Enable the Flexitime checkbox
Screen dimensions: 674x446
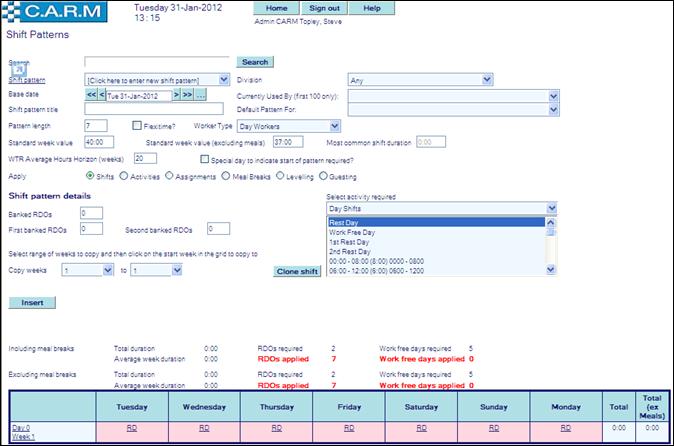pos(137,126)
